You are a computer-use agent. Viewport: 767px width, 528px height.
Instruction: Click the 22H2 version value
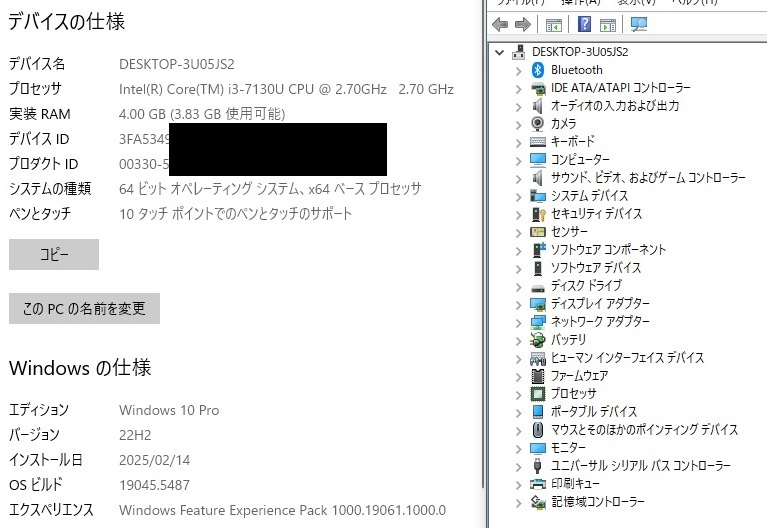pos(135,435)
